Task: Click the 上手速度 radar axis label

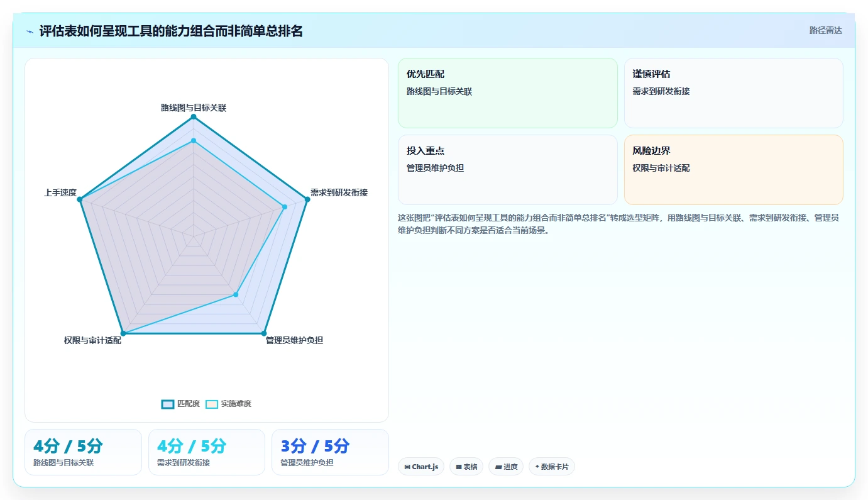Action: tap(60, 192)
